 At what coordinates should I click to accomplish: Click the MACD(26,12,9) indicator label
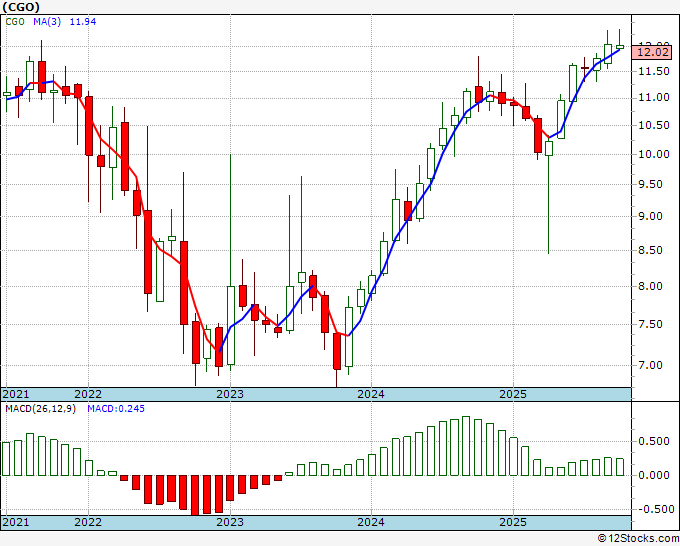pyautogui.click(x=40, y=409)
